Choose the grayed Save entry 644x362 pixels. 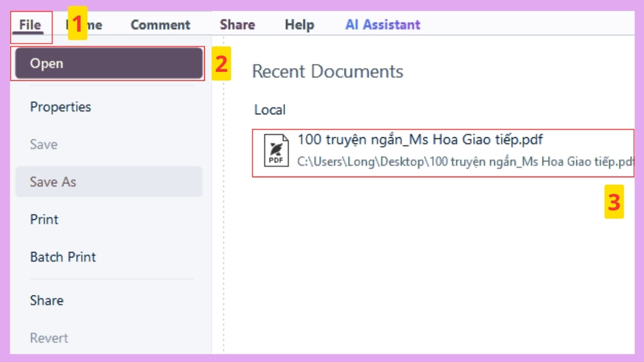point(43,144)
